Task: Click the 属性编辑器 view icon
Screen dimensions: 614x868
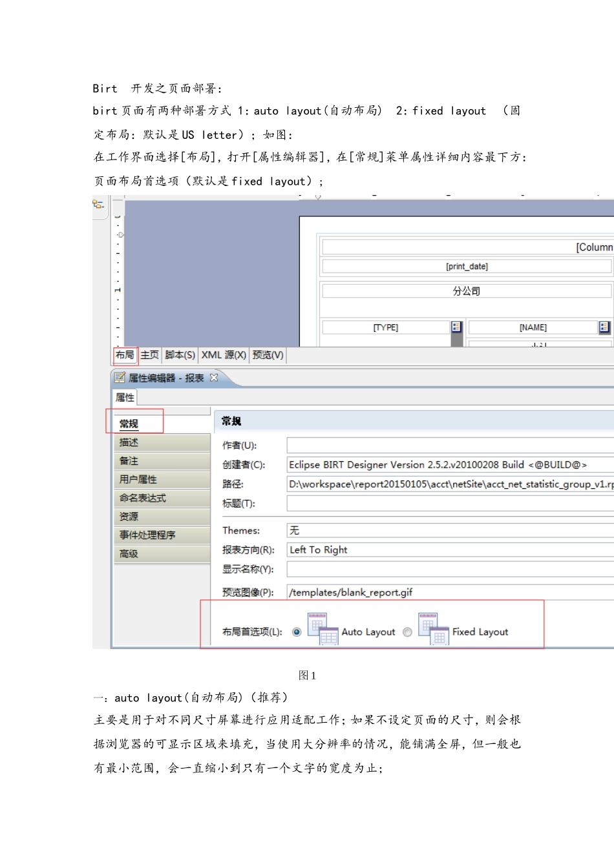Action: pyautogui.click(x=120, y=377)
